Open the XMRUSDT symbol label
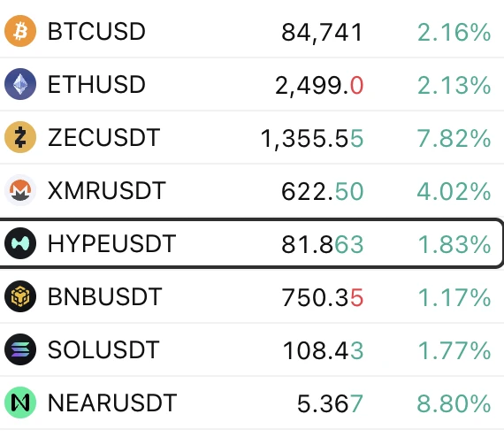504x437 pixels. point(106,190)
